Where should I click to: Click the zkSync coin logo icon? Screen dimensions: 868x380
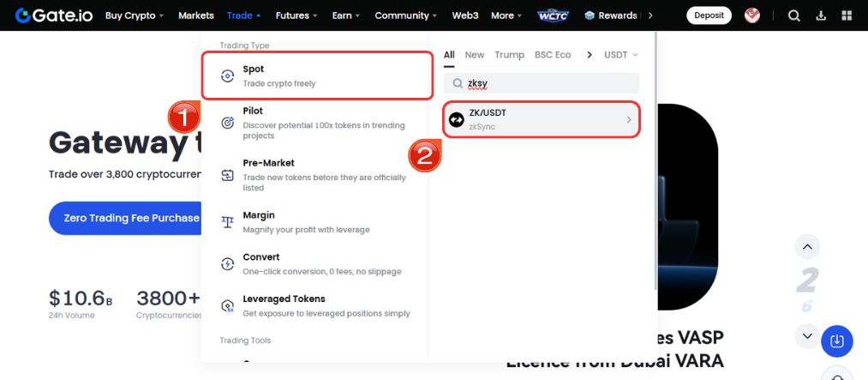(456, 119)
